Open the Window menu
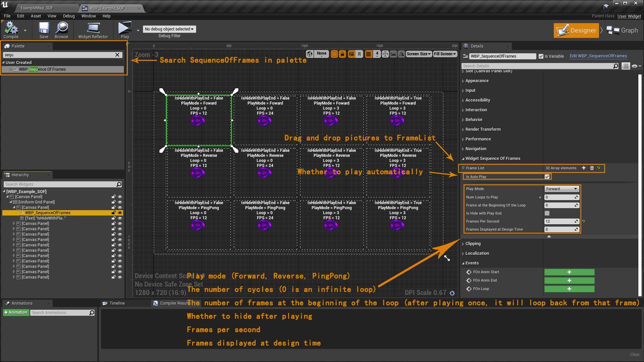This screenshot has width=644, height=362. [x=89, y=16]
